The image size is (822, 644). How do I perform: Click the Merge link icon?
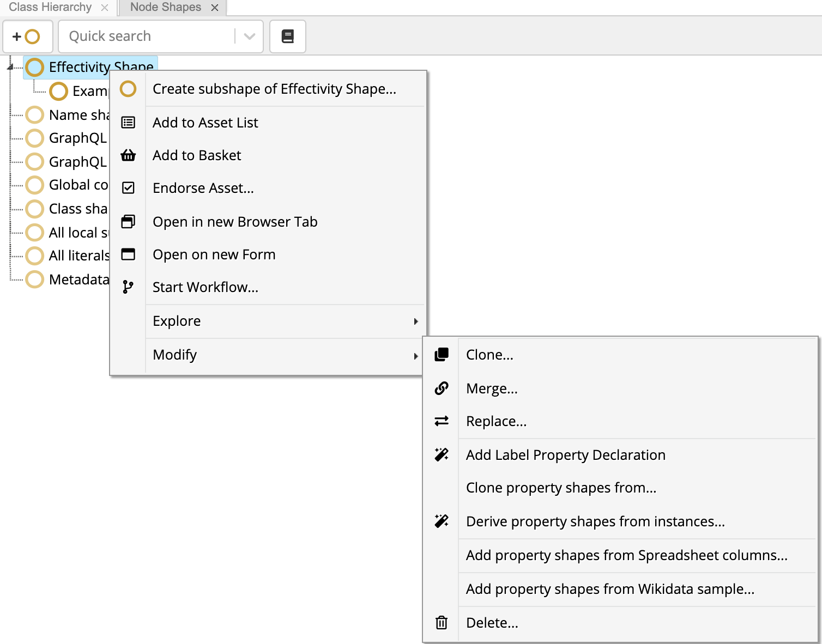click(x=442, y=388)
